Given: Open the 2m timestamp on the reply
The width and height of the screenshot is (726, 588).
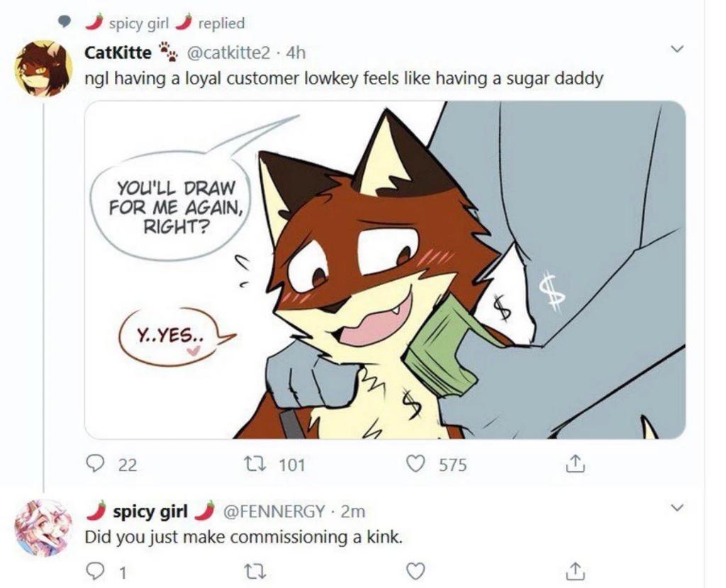Looking at the screenshot, I should point(353,511).
